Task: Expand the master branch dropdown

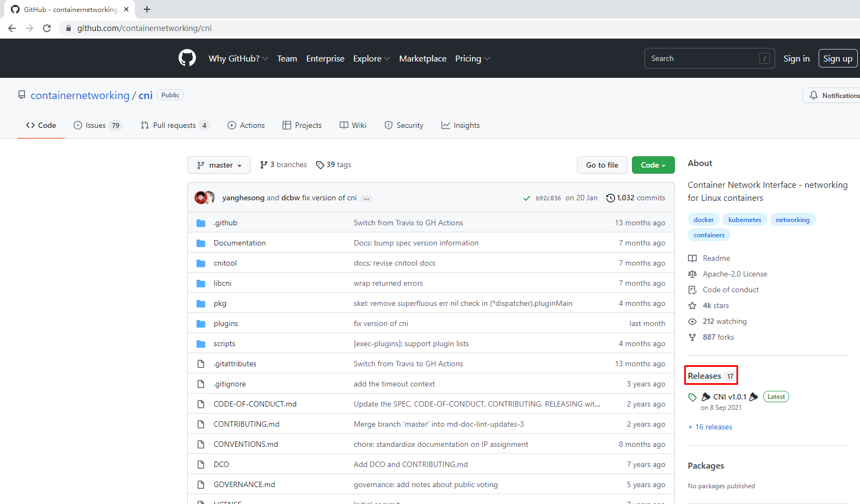Action: pos(219,165)
